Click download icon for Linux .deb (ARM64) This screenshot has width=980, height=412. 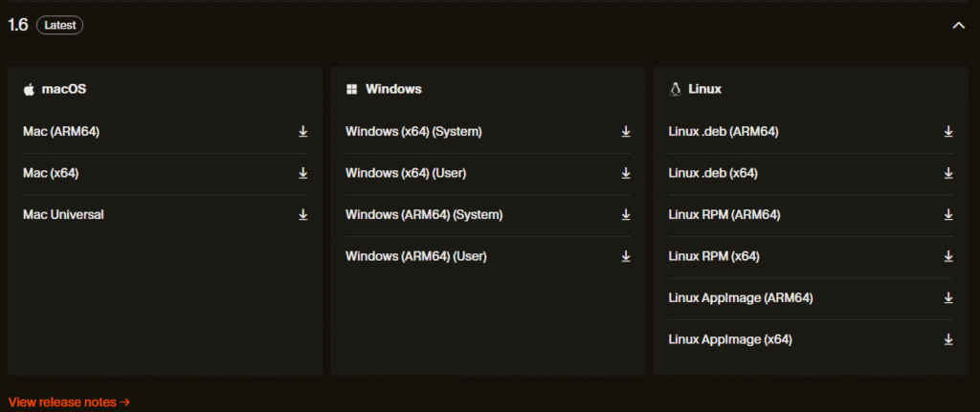tap(948, 132)
